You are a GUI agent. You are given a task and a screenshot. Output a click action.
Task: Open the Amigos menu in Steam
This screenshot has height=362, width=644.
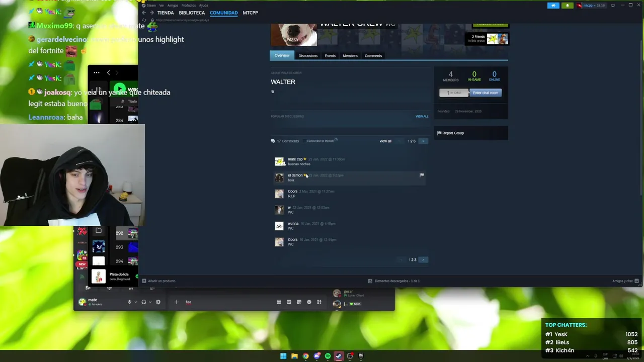[x=173, y=6]
